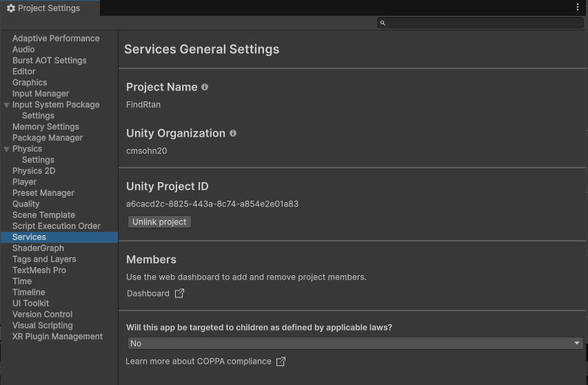Select Script Execution Order in sidebar
The image size is (588, 385).
click(57, 226)
